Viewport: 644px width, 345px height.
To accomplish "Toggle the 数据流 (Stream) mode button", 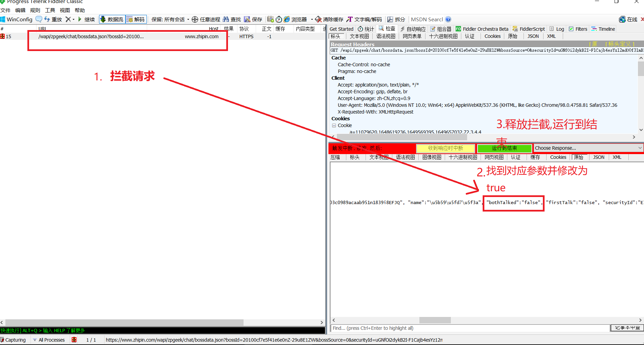I will [x=112, y=19].
